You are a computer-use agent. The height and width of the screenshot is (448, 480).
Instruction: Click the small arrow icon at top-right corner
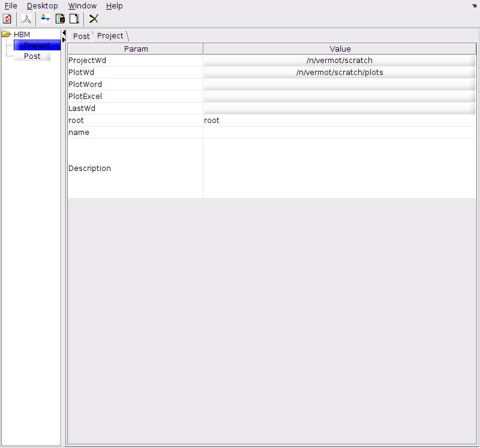(x=475, y=5)
